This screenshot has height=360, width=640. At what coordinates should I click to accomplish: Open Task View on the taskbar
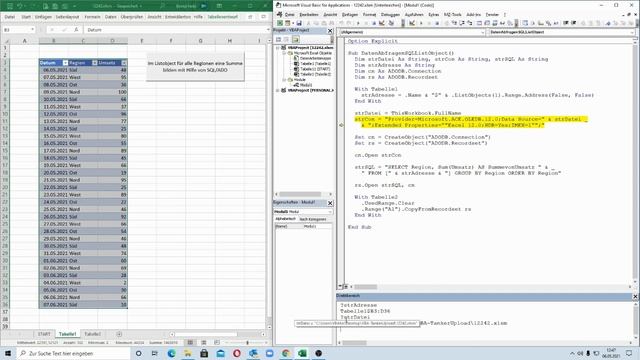155,353
